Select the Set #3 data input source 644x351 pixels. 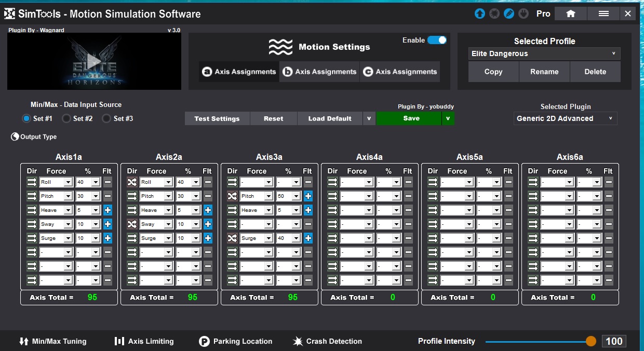(106, 118)
